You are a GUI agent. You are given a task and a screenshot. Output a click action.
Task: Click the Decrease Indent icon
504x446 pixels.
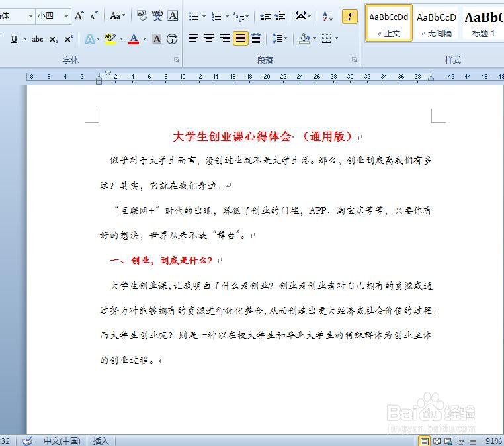point(265,16)
